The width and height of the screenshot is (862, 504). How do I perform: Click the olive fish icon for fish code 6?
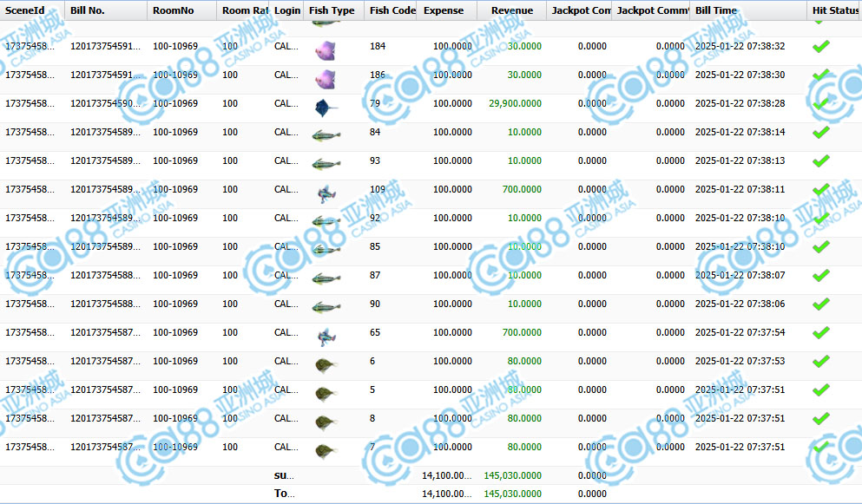pos(326,365)
